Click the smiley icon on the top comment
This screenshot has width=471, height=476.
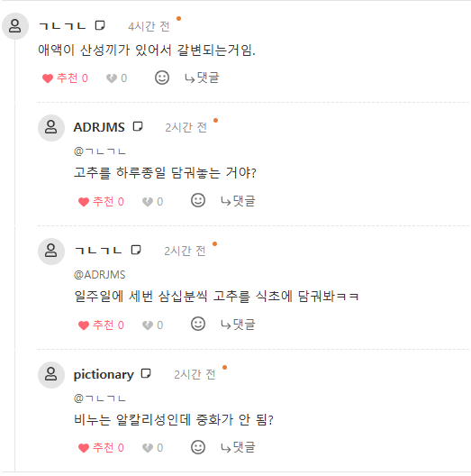pyautogui.click(x=162, y=78)
